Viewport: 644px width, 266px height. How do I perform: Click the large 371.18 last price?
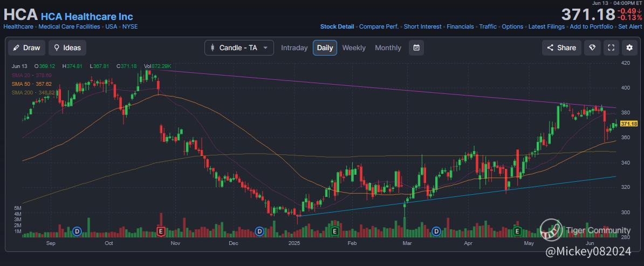(x=588, y=15)
